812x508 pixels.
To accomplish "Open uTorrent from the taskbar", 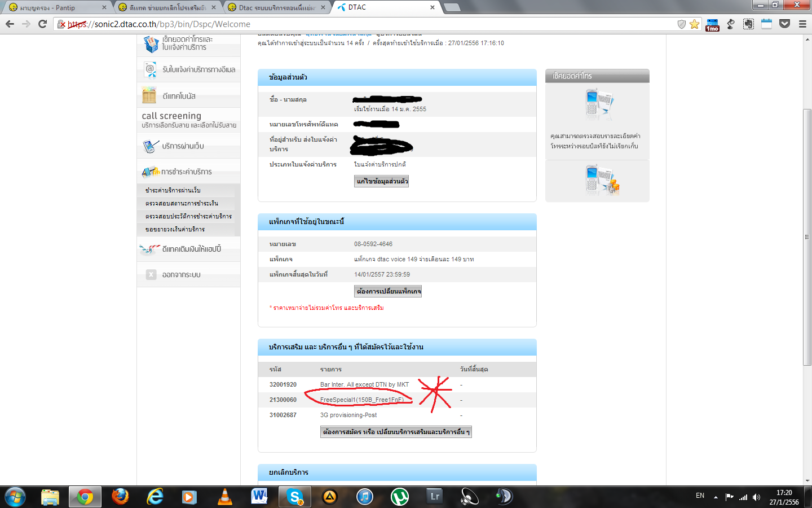I will [400, 497].
